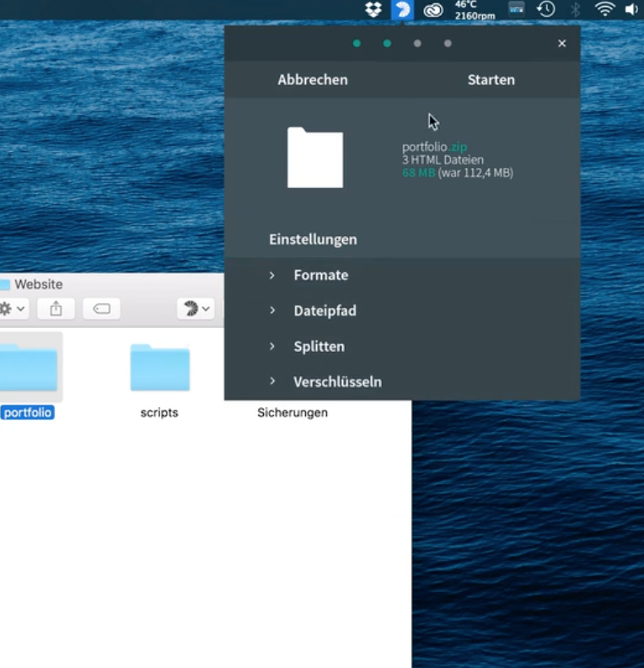Click the Wi-Fi status icon
The image size is (644, 668).
pos(604,9)
